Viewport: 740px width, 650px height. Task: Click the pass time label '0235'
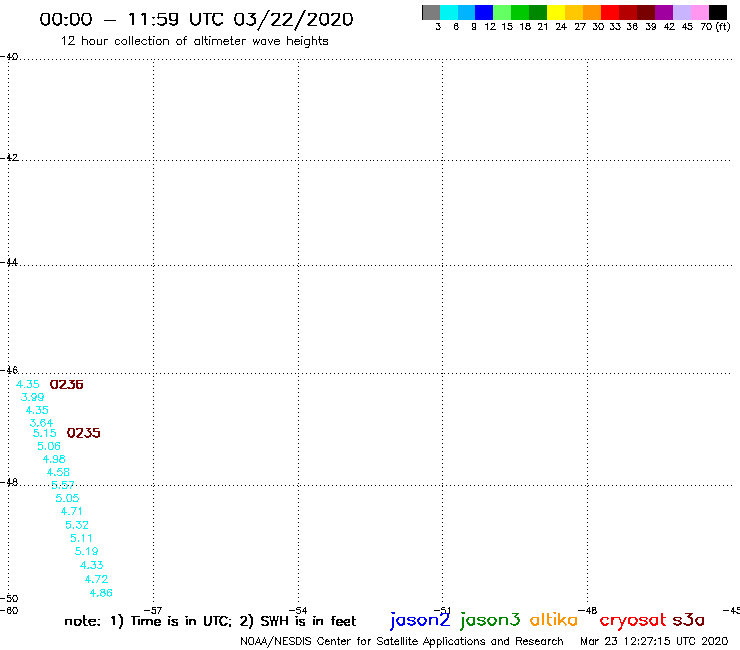[84, 433]
